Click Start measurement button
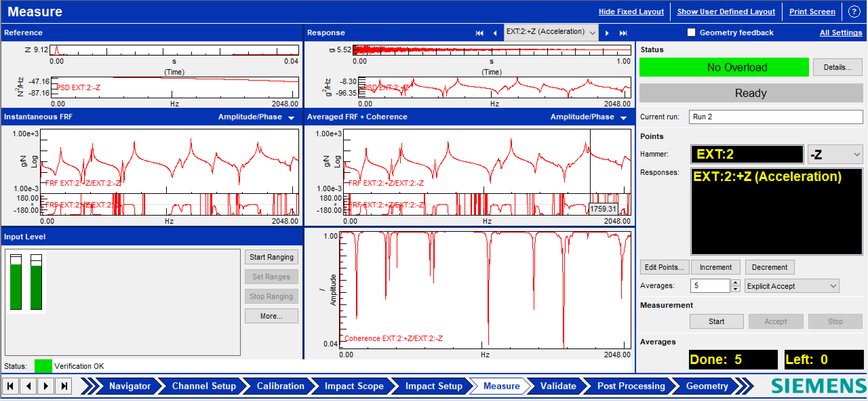 [716, 321]
